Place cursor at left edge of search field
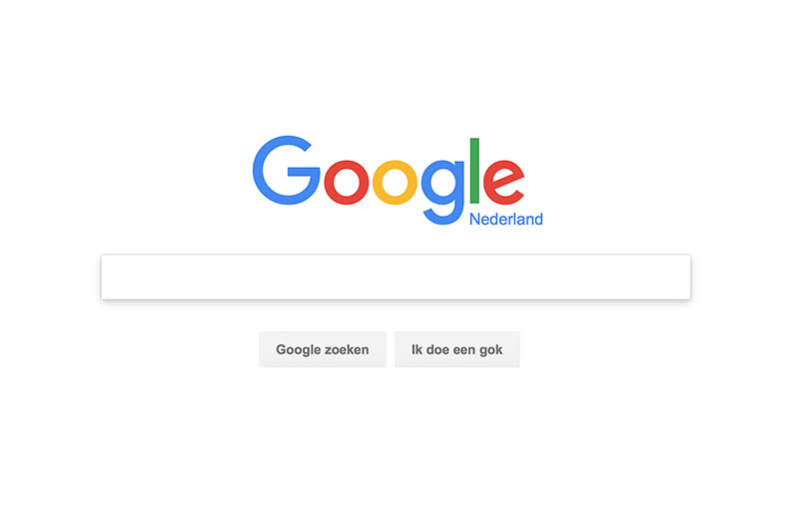The width and height of the screenshot is (799, 532). [108, 276]
